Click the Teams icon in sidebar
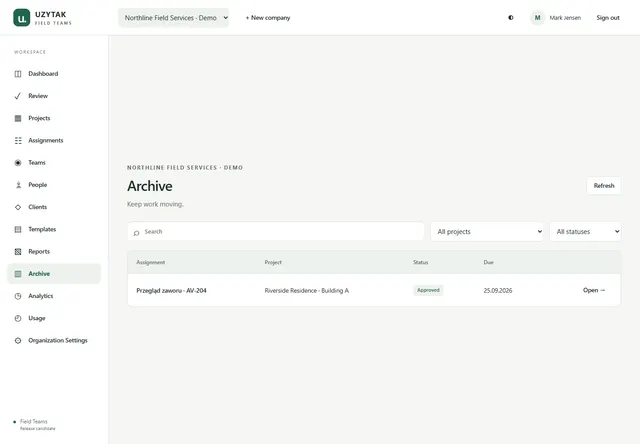This screenshot has height=444, width=640. coord(18,163)
